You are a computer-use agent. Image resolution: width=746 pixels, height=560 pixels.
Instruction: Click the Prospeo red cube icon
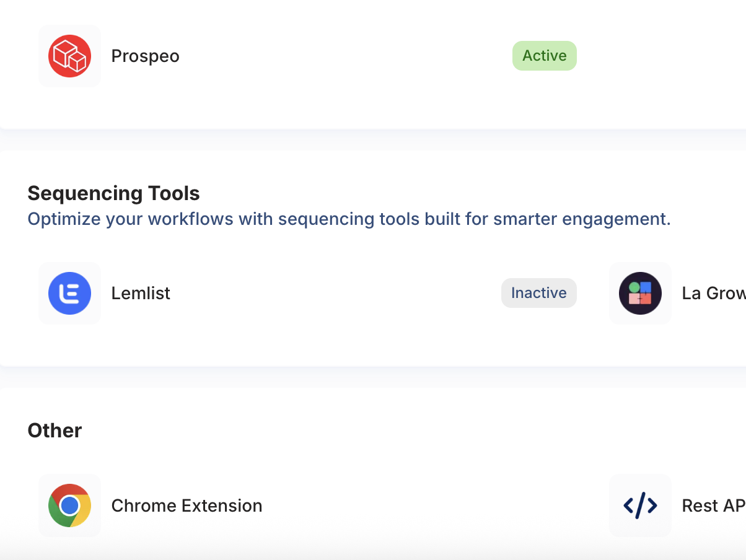tap(69, 56)
